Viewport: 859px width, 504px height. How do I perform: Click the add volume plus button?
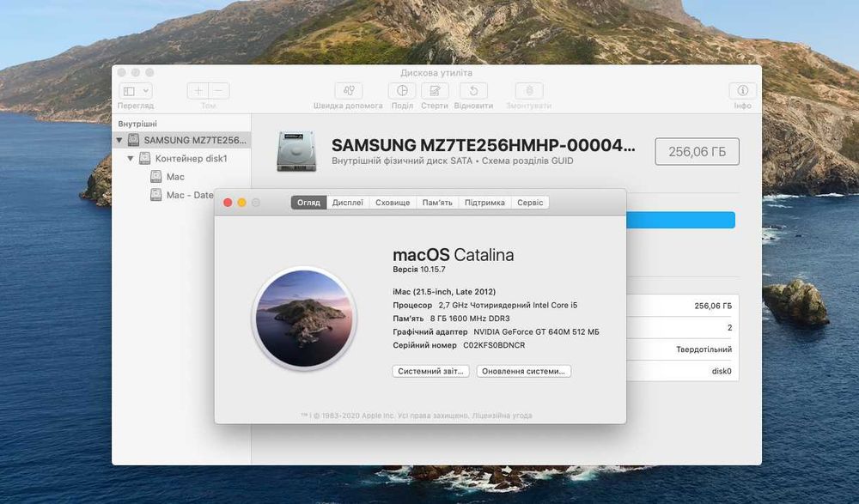[198, 91]
